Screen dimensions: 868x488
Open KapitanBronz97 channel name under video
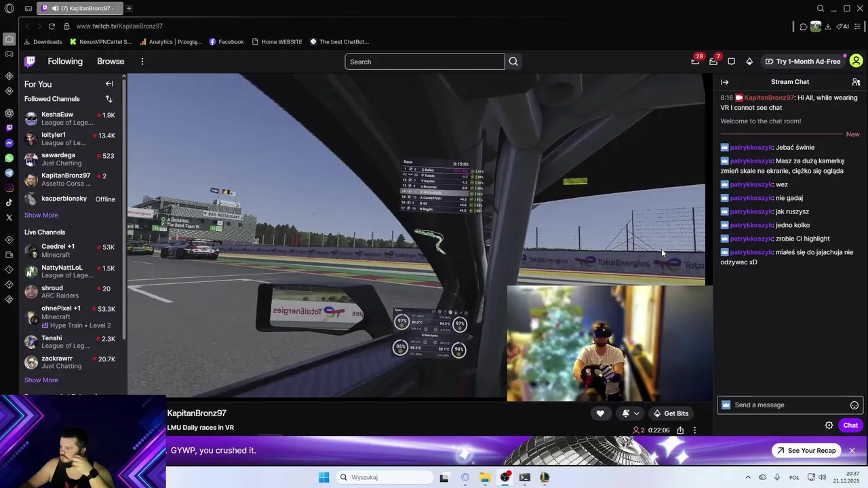[x=197, y=413]
